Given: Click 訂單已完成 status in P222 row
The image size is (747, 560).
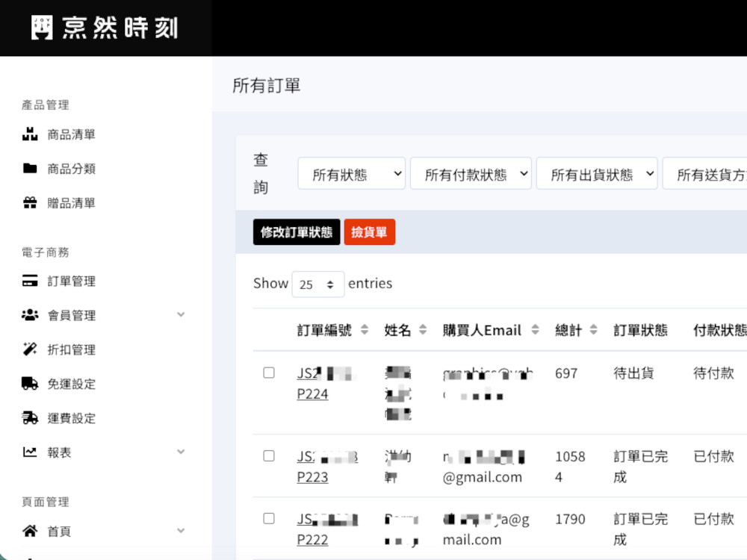Looking at the screenshot, I should click(x=640, y=529).
